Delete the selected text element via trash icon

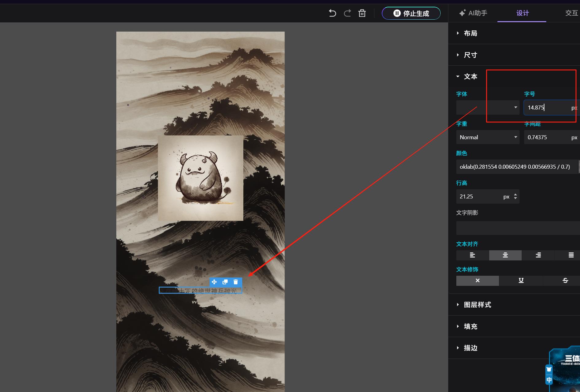tap(236, 282)
